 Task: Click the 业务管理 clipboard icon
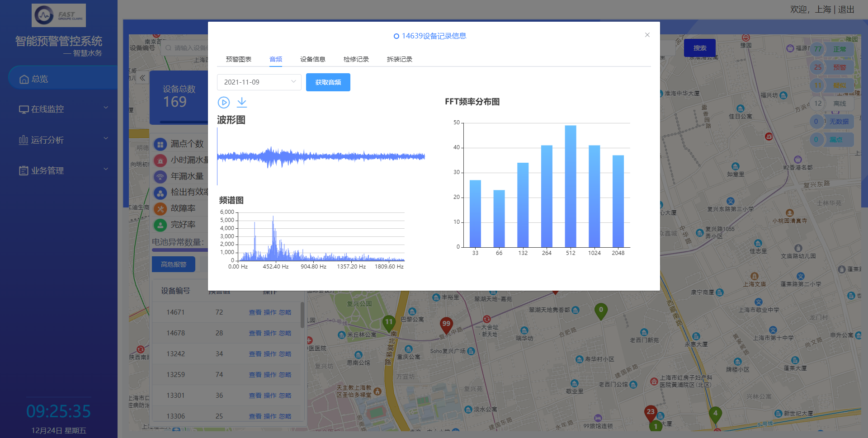[24, 171]
